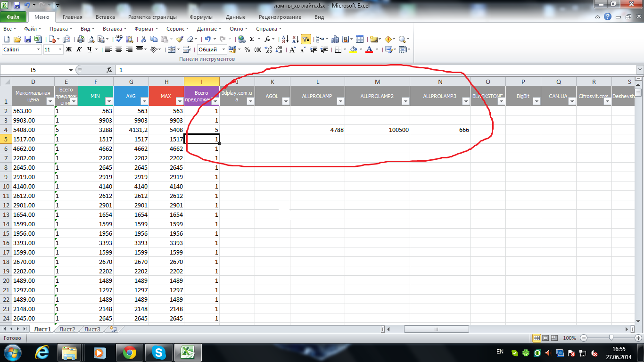Open Google Chrome from the taskbar
This screenshot has width=644, height=362.
tap(129, 352)
